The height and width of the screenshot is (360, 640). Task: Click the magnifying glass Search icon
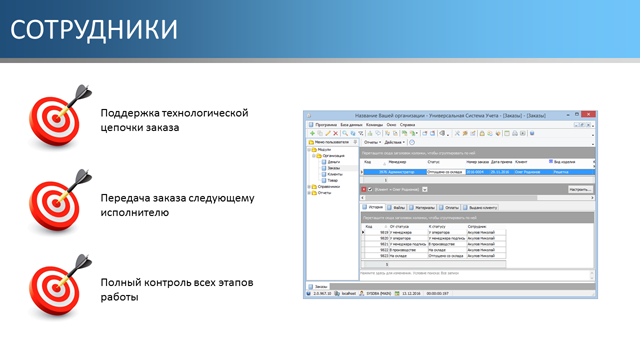345,133
